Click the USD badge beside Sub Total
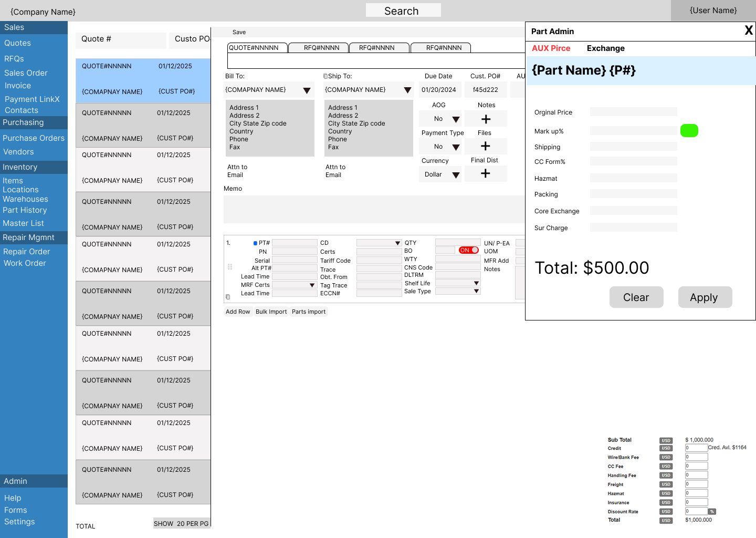 (666, 441)
